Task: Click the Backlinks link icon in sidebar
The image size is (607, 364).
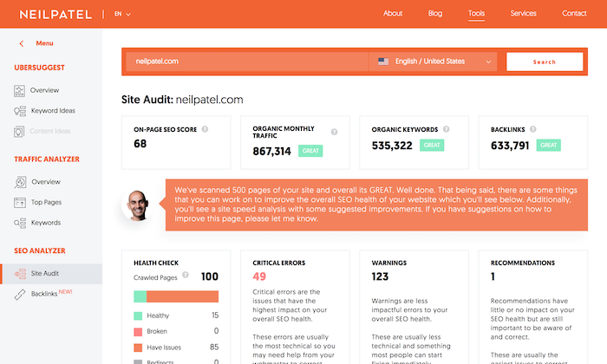Action: click(20, 295)
